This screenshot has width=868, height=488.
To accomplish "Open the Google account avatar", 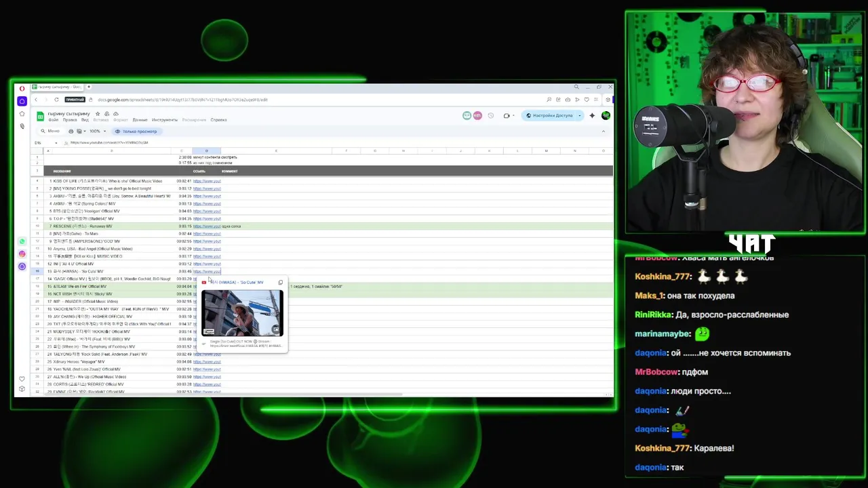I will pos(606,115).
